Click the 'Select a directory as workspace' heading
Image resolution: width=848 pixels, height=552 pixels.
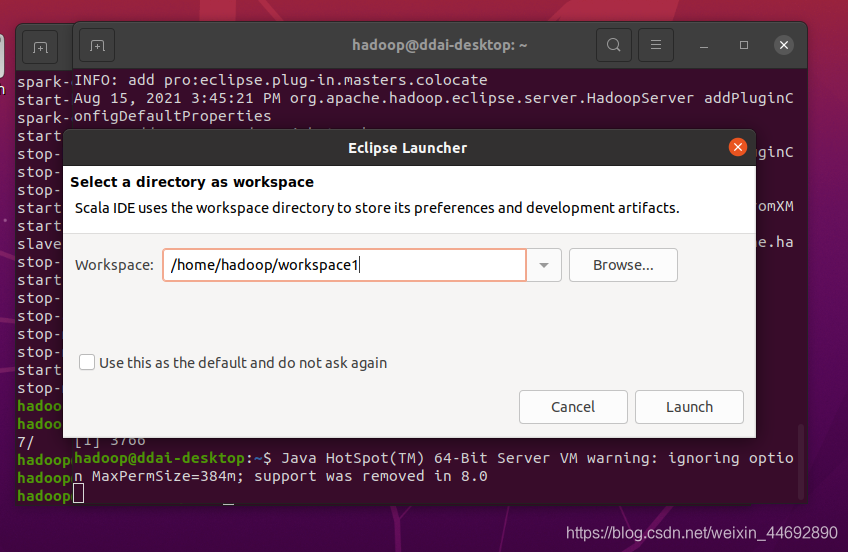pos(192,182)
